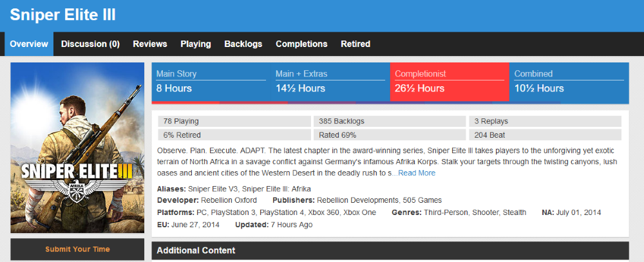Click the genres Third-Person, Shooter, Stealth
This screenshot has width=644, height=262.
click(x=475, y=212)
